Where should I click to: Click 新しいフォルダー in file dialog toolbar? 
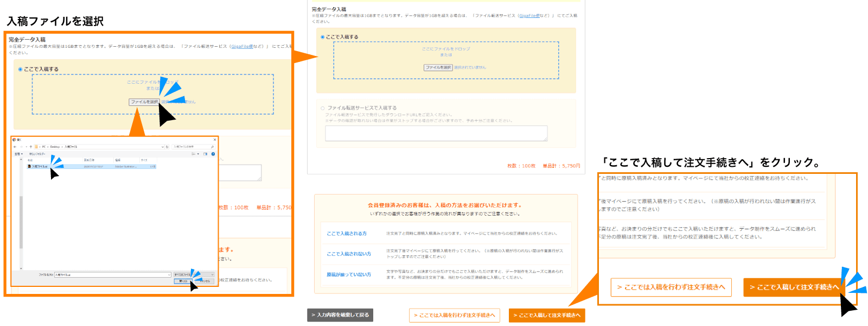tap(37, 154)
